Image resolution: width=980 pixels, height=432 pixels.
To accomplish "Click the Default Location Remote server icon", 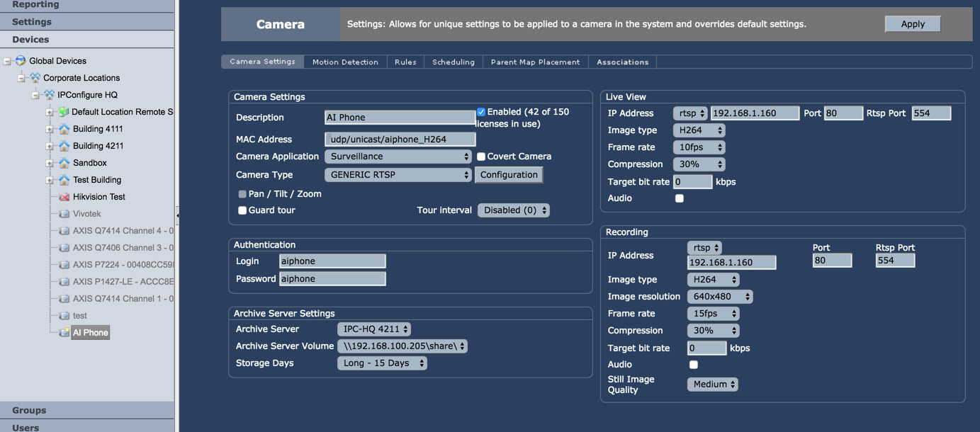I will coord(63,112).
